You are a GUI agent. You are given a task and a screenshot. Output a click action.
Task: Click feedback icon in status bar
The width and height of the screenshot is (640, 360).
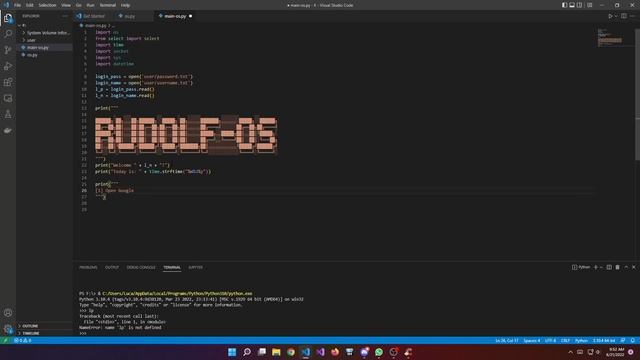point(623,340)
